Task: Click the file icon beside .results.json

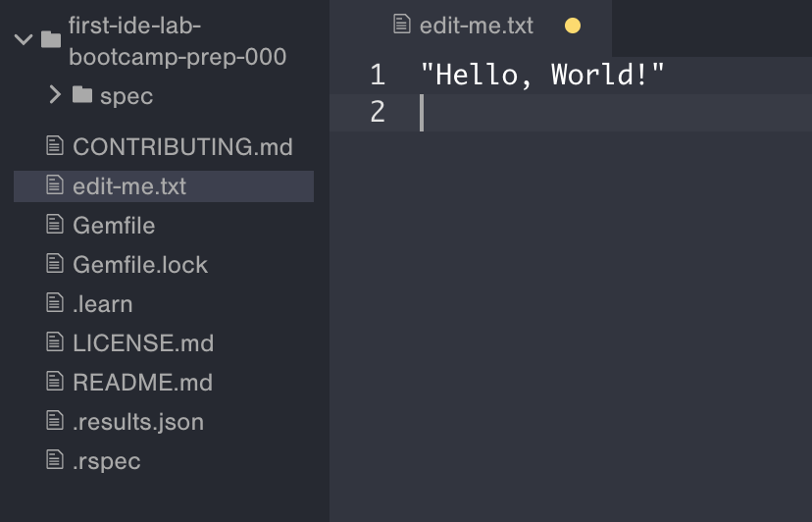Action: click(55, 422)
